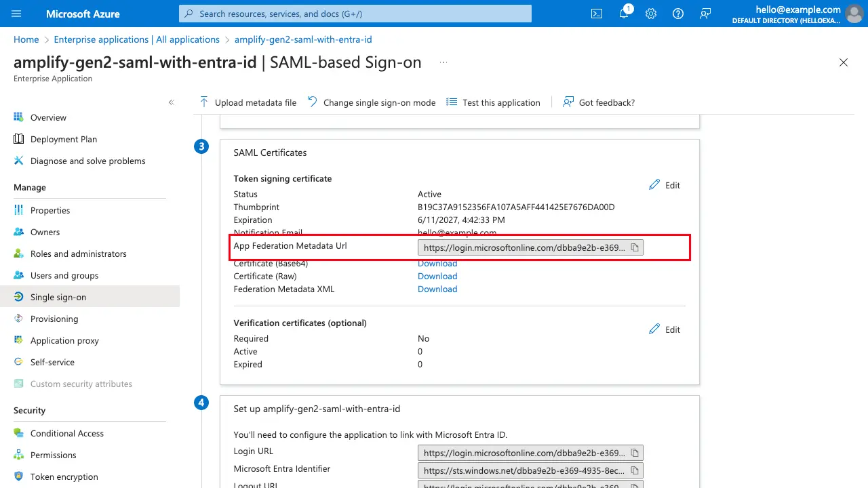Open the Azure portal hamburger menu

(x=17, y=14)
